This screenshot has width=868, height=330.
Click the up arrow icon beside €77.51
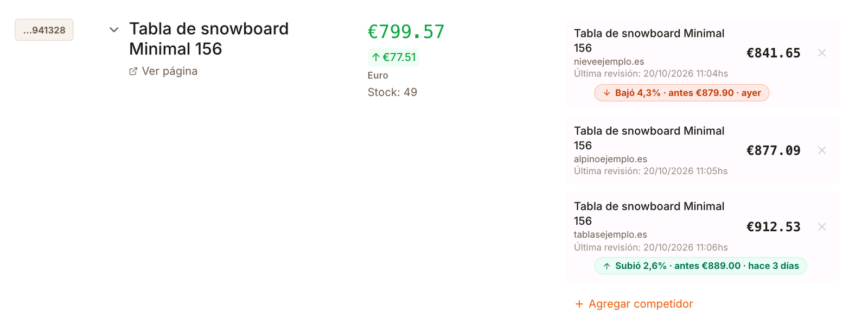pyautogui.click(x=375, y=57)
